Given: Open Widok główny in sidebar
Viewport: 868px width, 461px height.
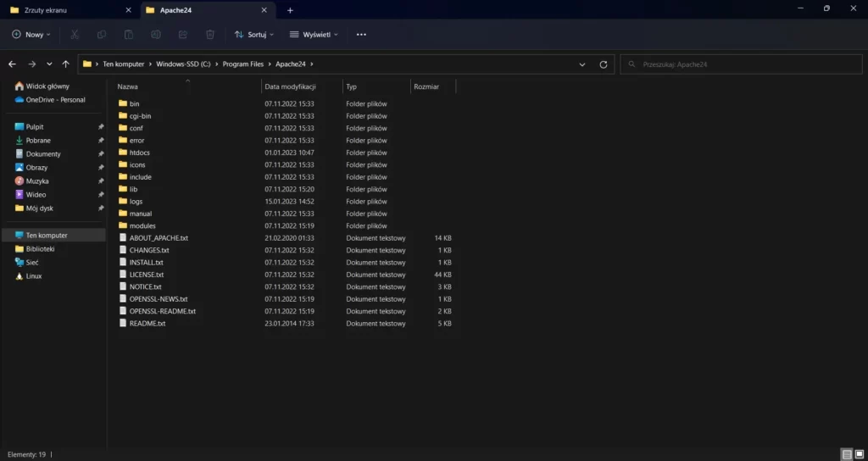Looking at the screenshot, I should point(42,86).
